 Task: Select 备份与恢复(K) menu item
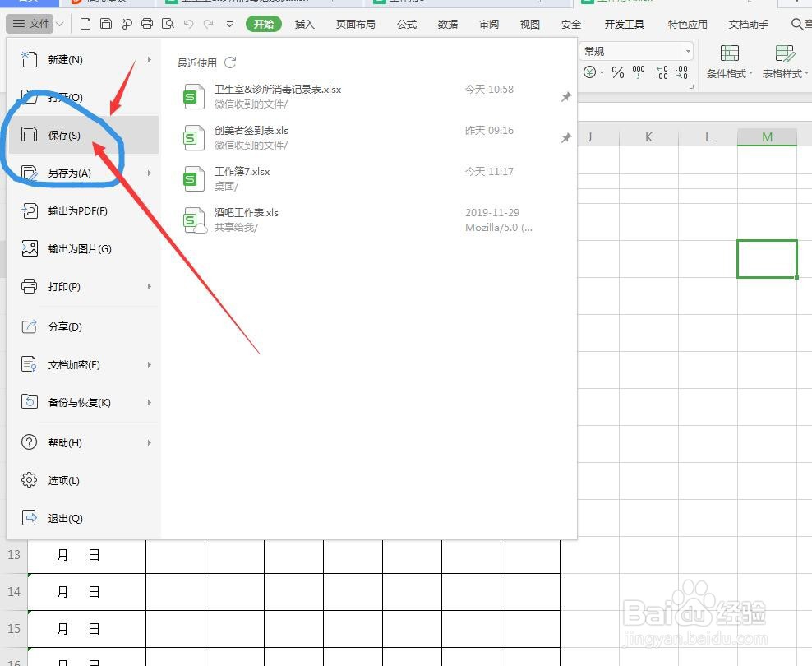(83, 402)
